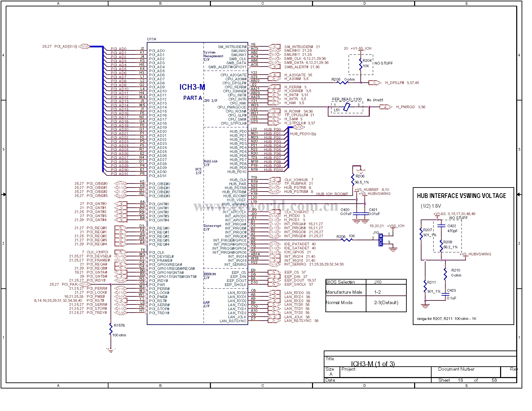The height and width of the screenshot is (411, 532).
Task: Select the +VS_HUBREF 8,10 label
Action: point(372,190)
